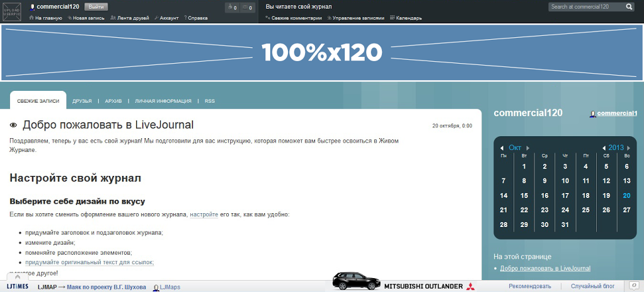Switch to the Друзья tab
The height and width of the screenshot is (292, 644).
82,101
